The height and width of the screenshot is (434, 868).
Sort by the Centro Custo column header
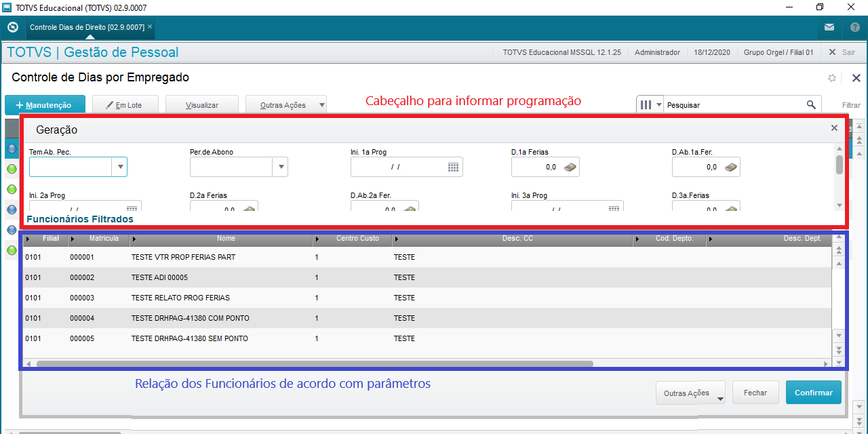click(x=351, y=239)
